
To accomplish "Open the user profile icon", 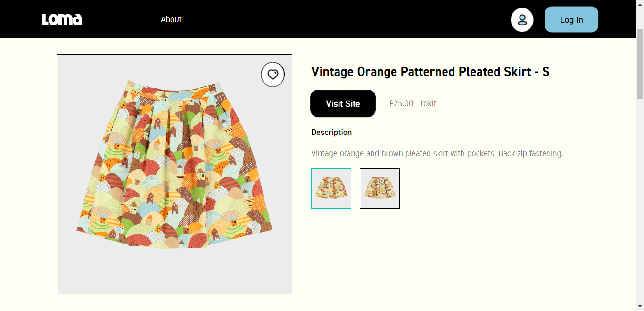I will (522, 20).
